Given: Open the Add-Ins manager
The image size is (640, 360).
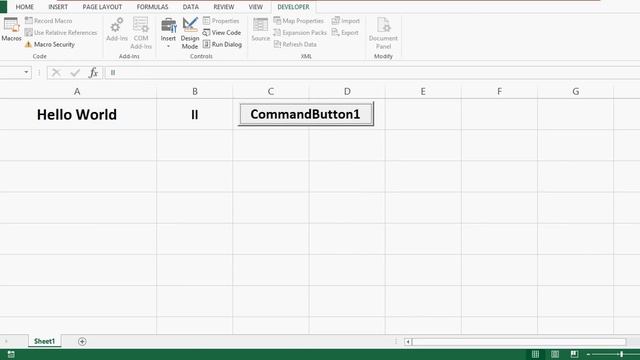Looking at the screenshot, I should click(117, 29).
